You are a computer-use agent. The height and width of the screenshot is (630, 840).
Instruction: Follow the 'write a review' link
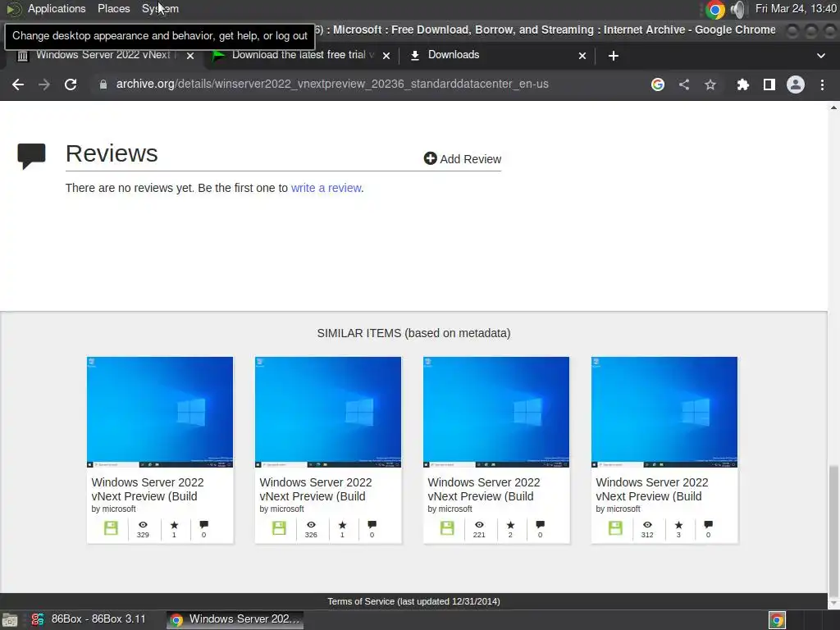(x=326, y=188)
